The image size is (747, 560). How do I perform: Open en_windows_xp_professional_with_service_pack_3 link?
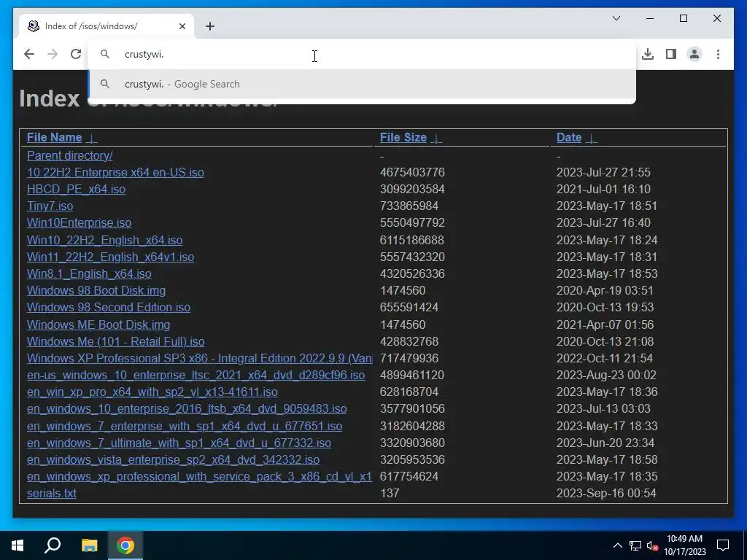pos(200,476)
